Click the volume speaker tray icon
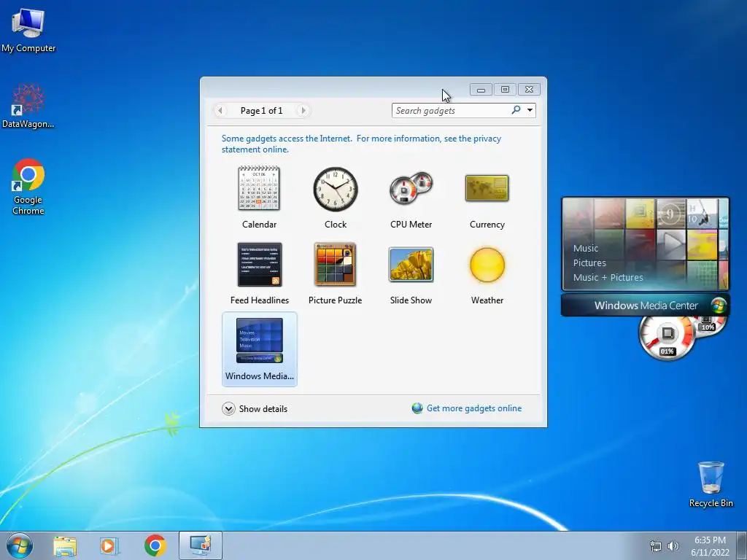 point(673,546)
